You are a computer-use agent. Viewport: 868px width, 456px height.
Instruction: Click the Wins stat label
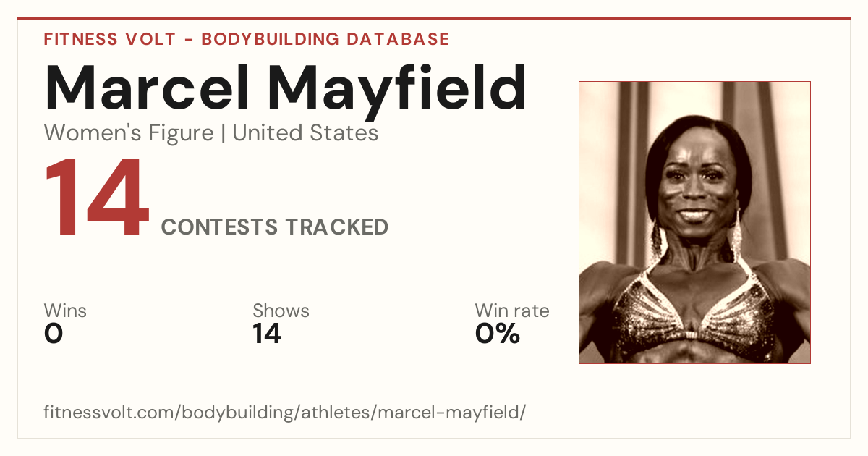[x=65, y=311]
